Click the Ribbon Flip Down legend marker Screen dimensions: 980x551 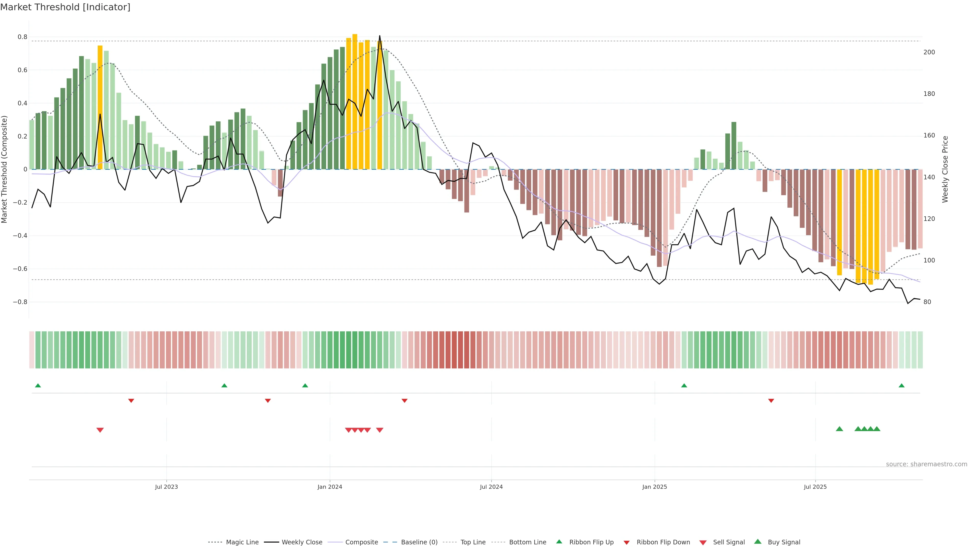(x=627, y=543)
